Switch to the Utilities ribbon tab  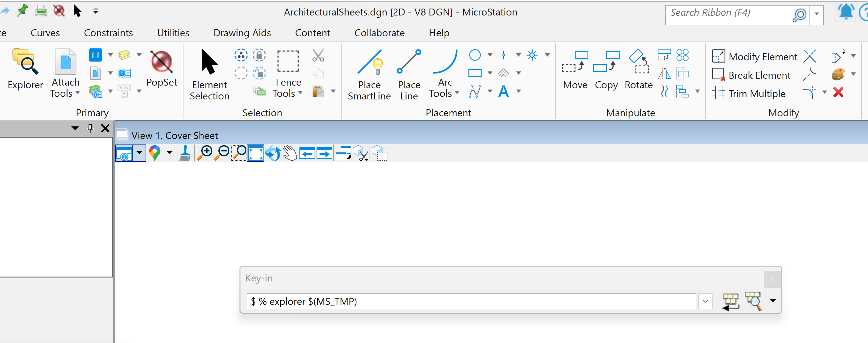tap(173, 33)
